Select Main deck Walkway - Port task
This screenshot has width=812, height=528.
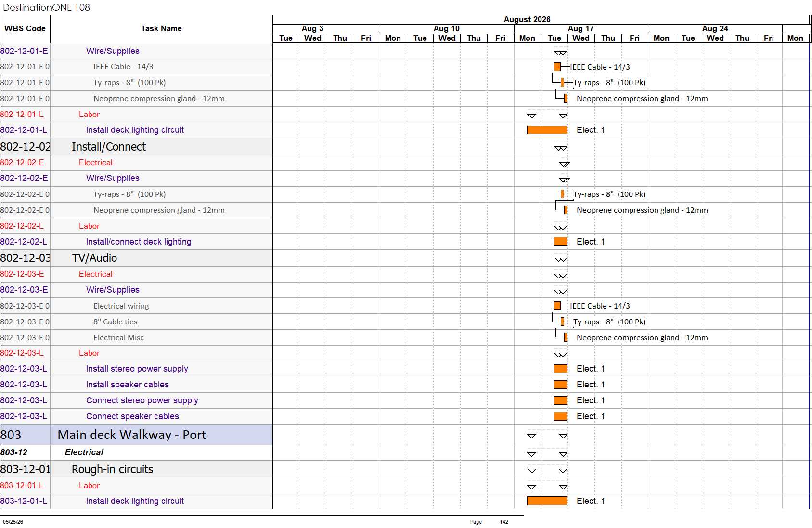pos(132,435)
